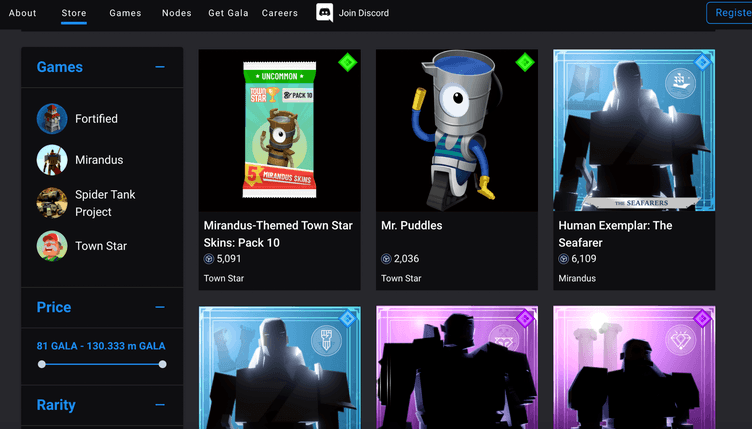The height and width of the screenshot is (429, 752).
Task: Open the Mr. Puddles item image
Action: 457,130
